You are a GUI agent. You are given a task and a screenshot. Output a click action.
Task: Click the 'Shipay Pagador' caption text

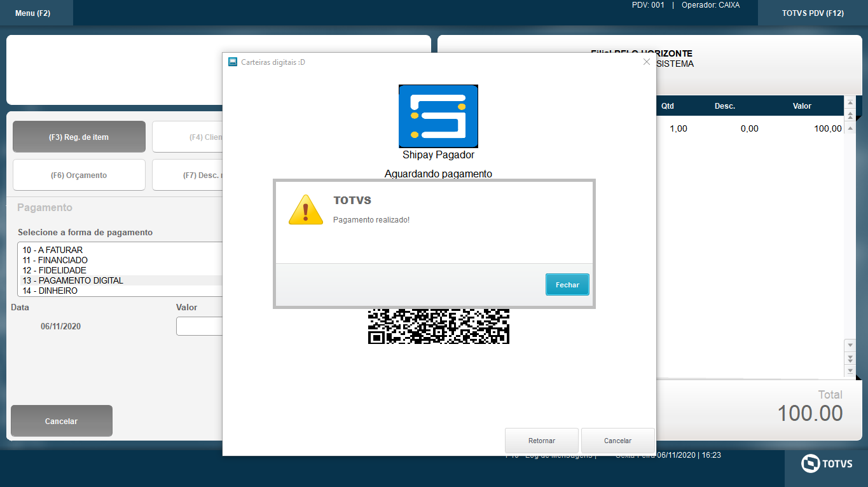438,154
